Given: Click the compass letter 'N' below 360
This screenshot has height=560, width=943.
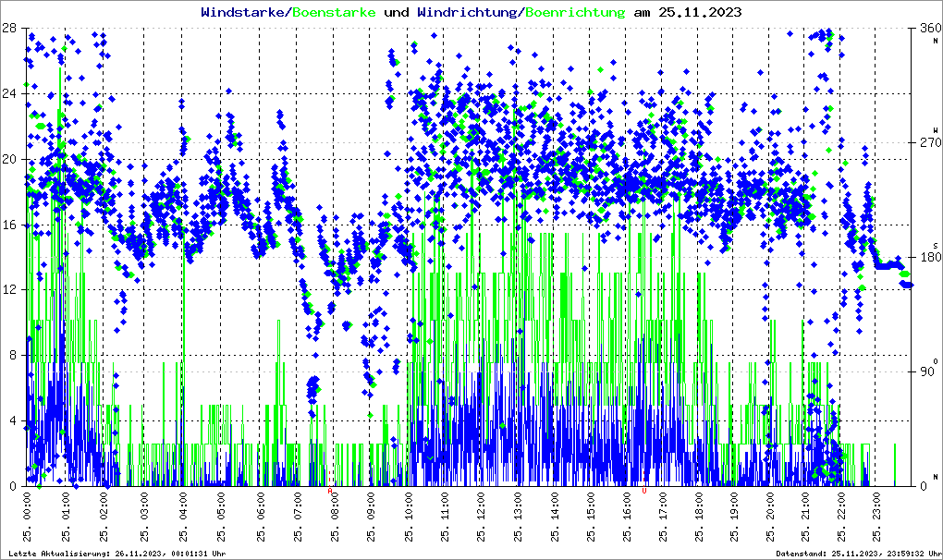Looking at the screenshot, I should point(936,41).
